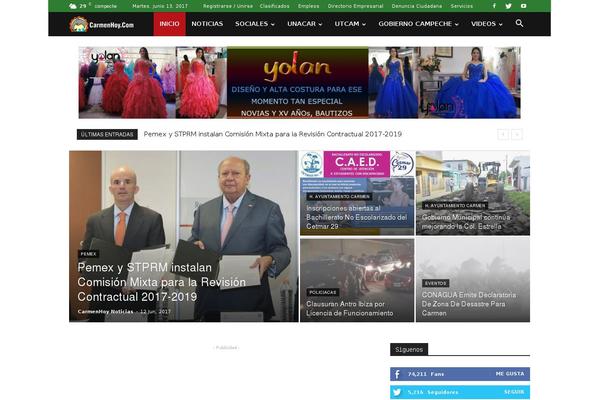This screenshot has height=400, width=600.
Task: Open the Twitter icon in the top green bar
Action: point(508,6)
